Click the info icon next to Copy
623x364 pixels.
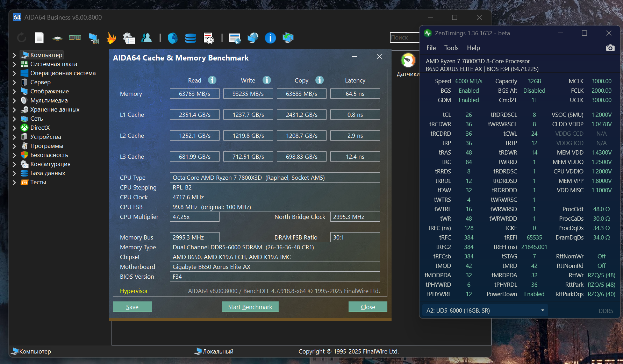pos(320,80)
